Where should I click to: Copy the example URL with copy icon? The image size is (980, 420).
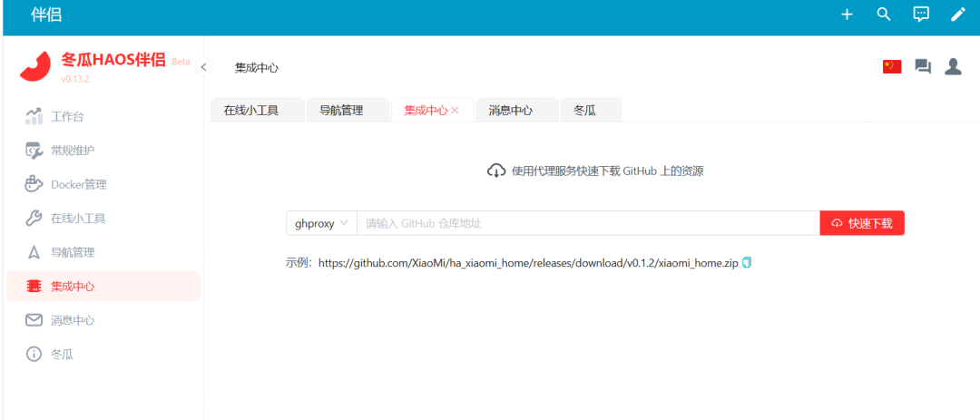[x=747, y=263]
